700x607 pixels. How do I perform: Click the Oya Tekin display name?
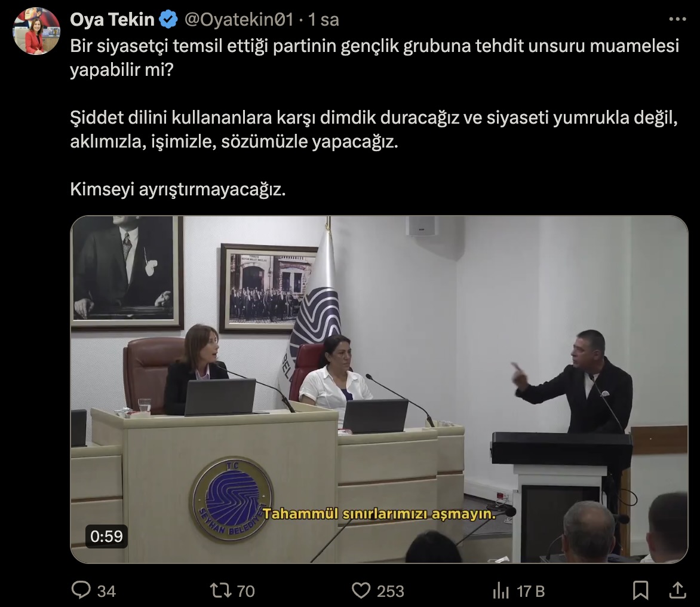pos(112,20)
